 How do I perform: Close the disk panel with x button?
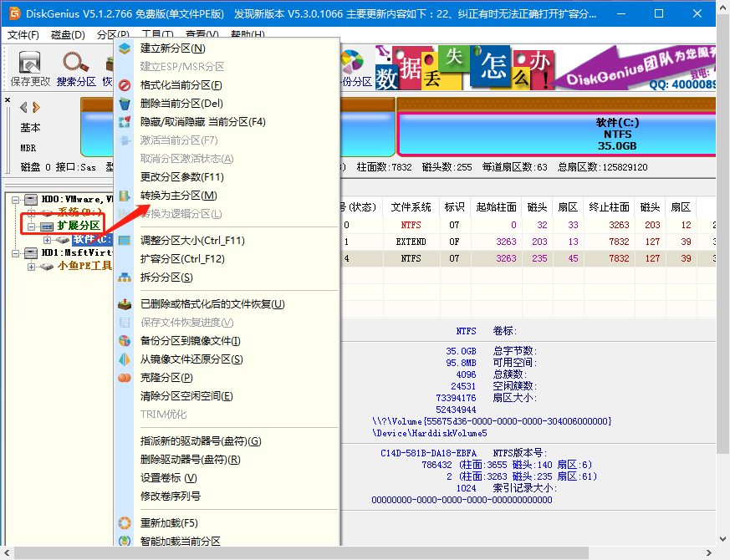(8, 101)
